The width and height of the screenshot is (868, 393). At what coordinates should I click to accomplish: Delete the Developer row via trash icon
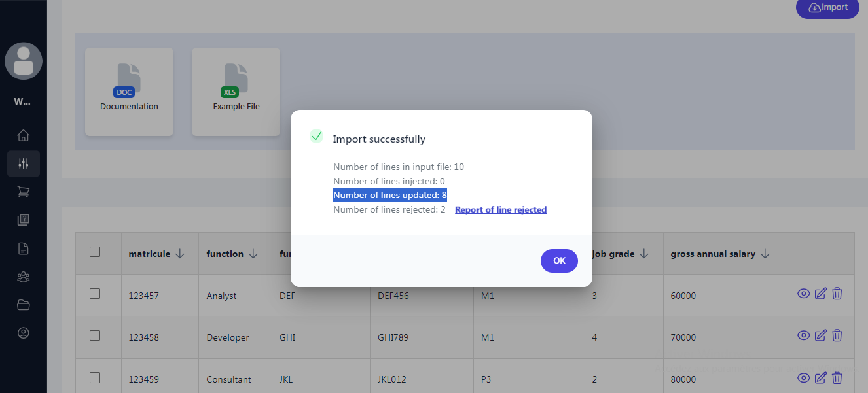click(837, 335)
